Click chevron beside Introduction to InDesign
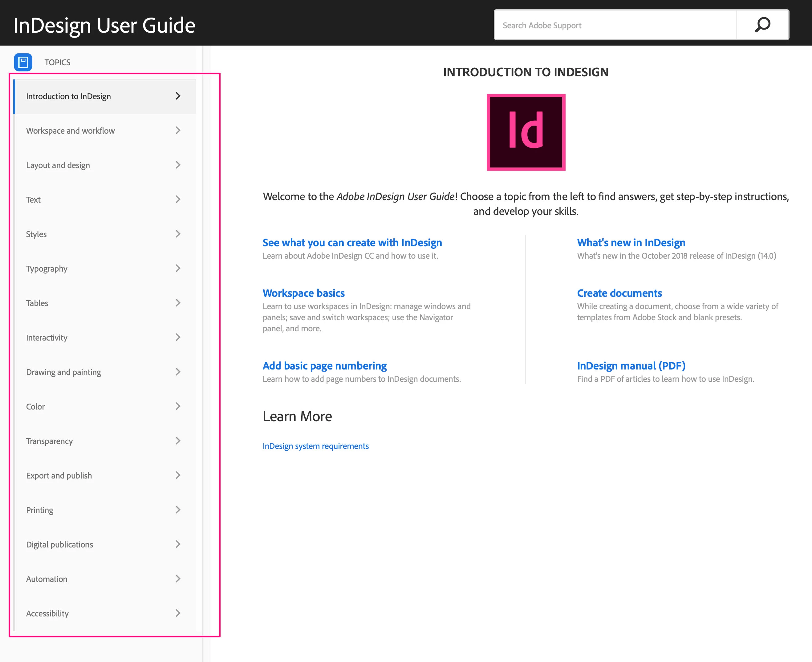 [x=178, y=96]
